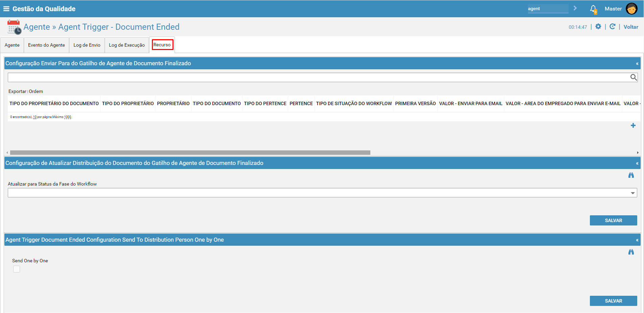Toggle the Send One by One checkbox
Image resolution: width=644 pixels, height=313 pixels.
[x=17, y=269]
